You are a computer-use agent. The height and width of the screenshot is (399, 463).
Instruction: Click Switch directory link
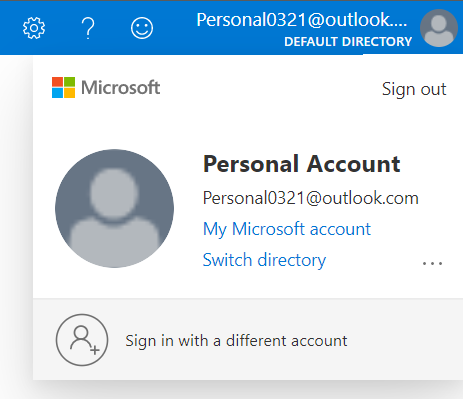pos(264,260)
